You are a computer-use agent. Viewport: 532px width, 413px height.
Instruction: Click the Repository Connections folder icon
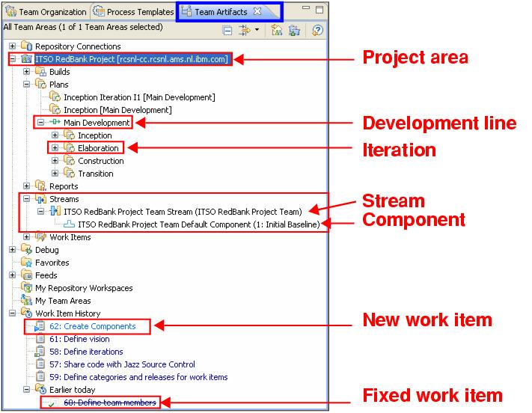point(26,46)
